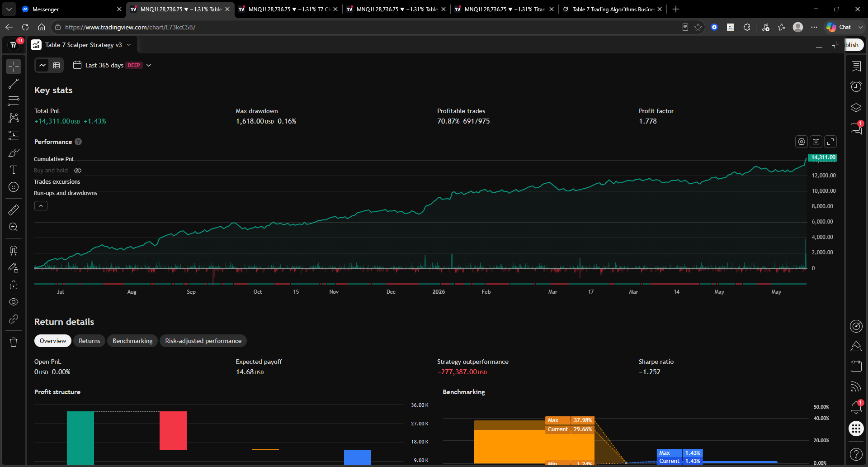Open browser extensions puzzle icon
Screen dimensions: 868x467
pyautogui.click(x=747, y=27)
